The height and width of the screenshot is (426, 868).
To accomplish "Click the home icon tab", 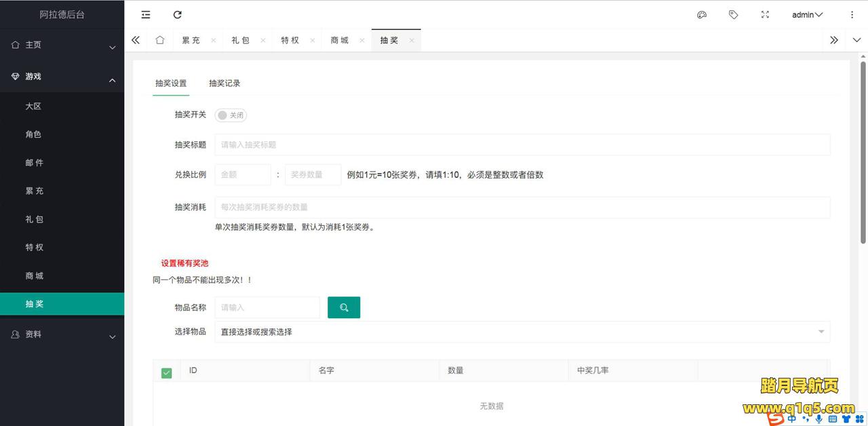I will (x=160, y=40).
